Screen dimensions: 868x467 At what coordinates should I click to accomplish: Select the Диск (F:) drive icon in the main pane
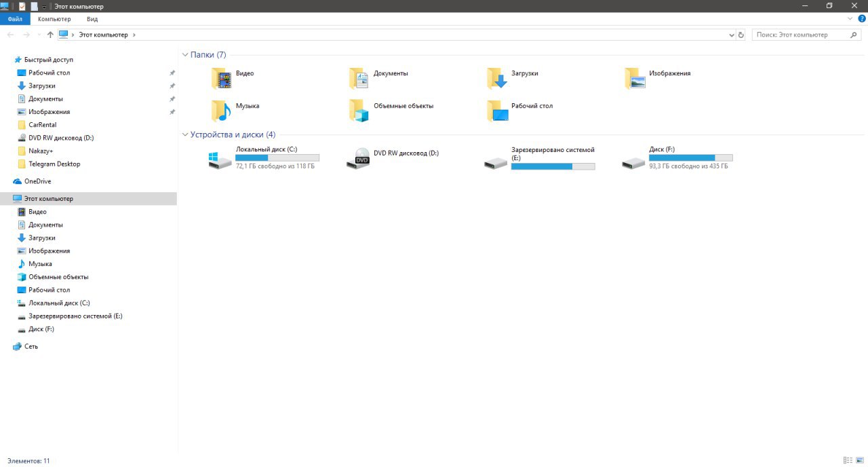coord(633,163)
